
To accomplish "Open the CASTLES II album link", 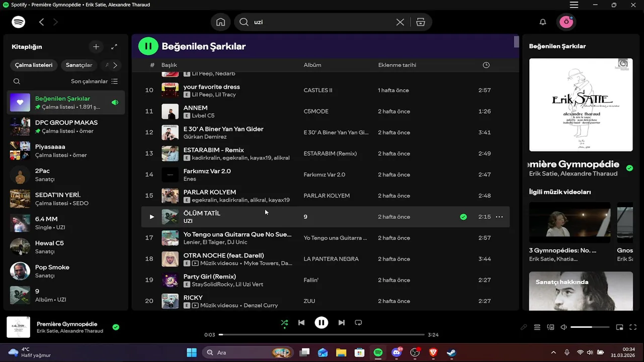I will coord(318,90).
